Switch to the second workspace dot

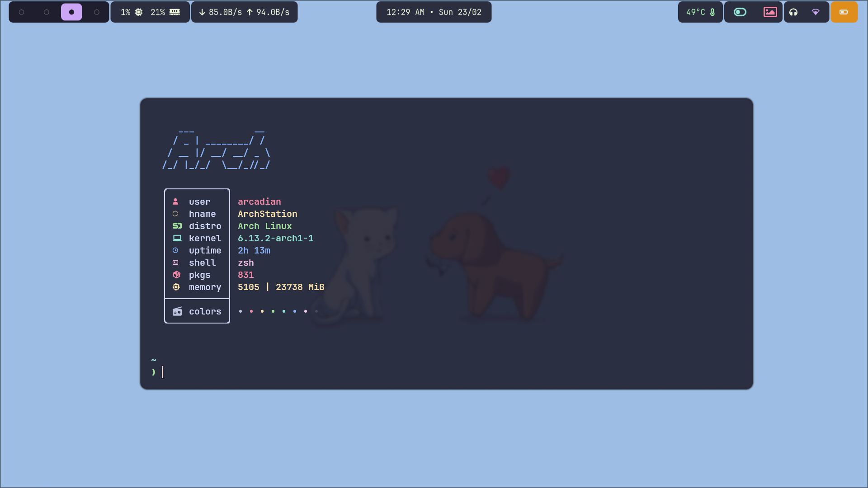(x=47, y=12)
